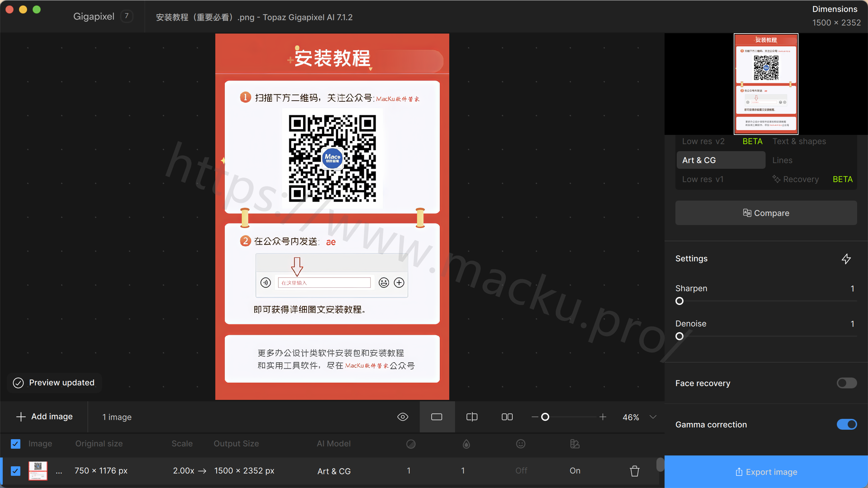Uncheck the image row checkbox
Image resolution: width=868 pixels, height=488 pixels.
coord(16,471)
